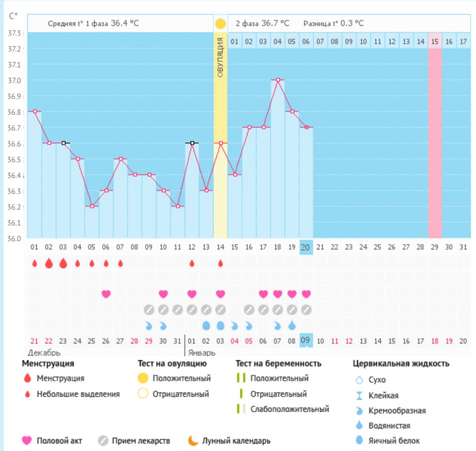
Task: Click the heavy menstruation drop on cycle day 02
Action: click(49, 263)
